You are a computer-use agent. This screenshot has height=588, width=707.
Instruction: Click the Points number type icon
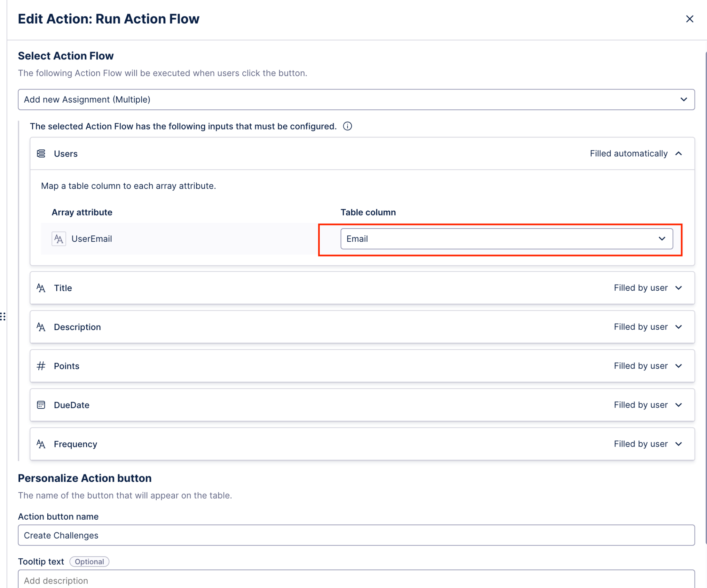(x=41, y=366)
